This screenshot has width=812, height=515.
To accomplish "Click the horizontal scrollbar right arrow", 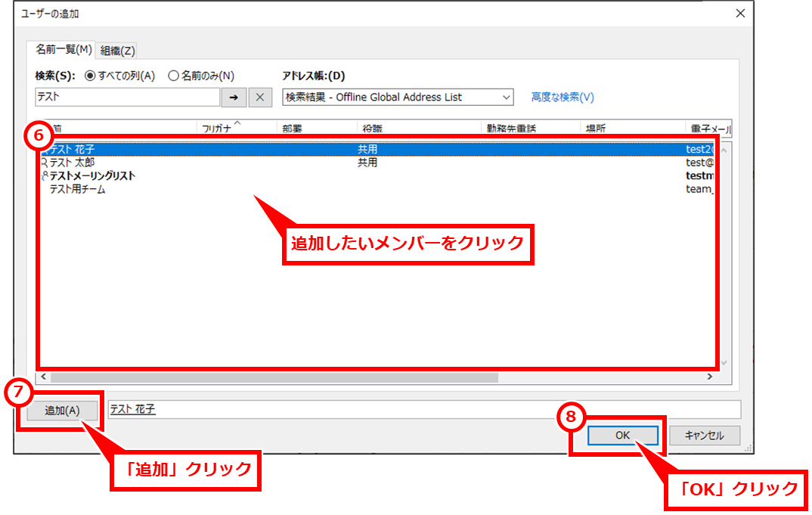I will click(x=709, y=377).
